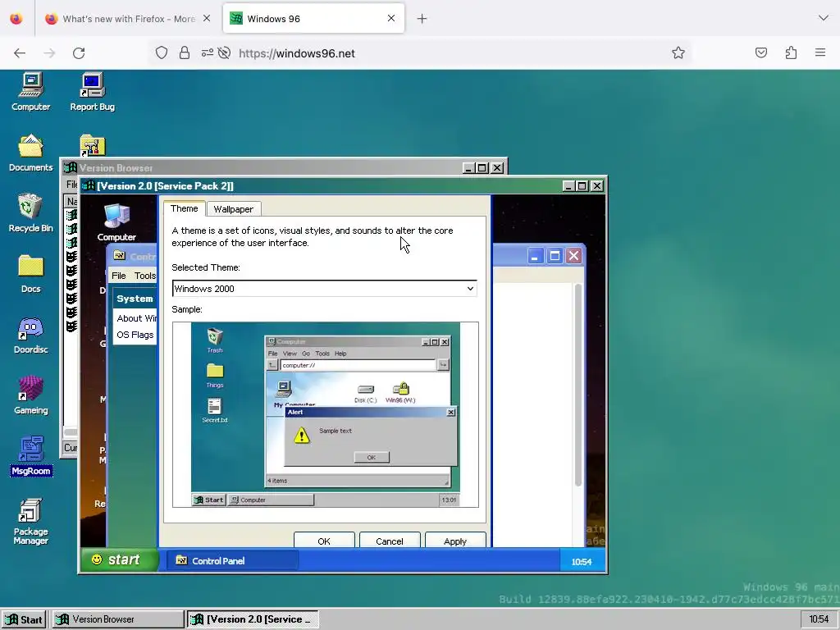
Task: Select Control Panel taskbar item in inner window
Action: click(x=232, y=561)
